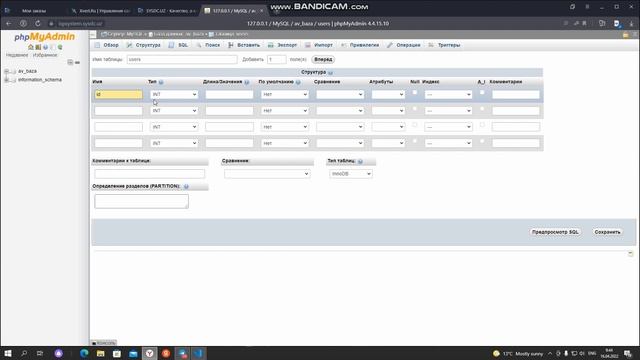640x360 pixels.
Task: Click the help icon next to По умолчанию
Action: (x=298, y=82)
